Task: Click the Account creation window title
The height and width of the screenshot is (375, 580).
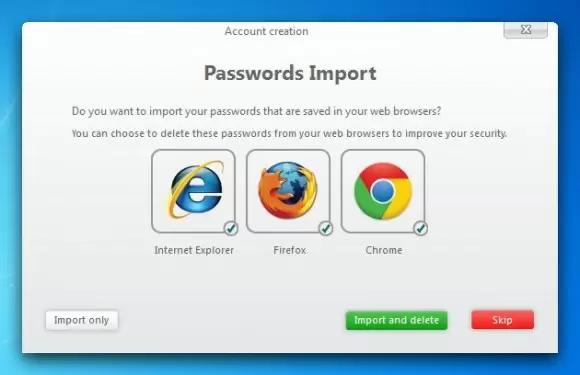Action: click(x=266, y=31)
